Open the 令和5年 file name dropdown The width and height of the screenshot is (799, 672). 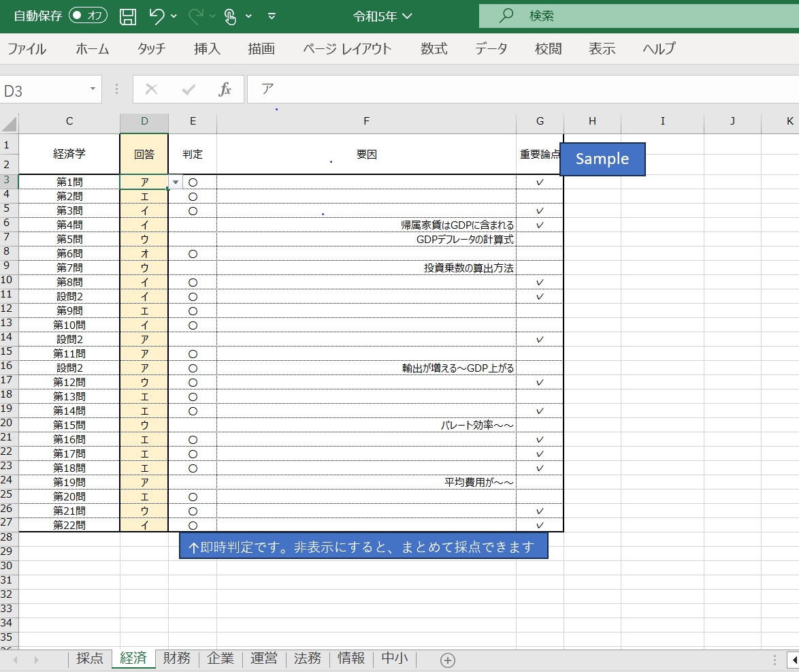(382, 16)
